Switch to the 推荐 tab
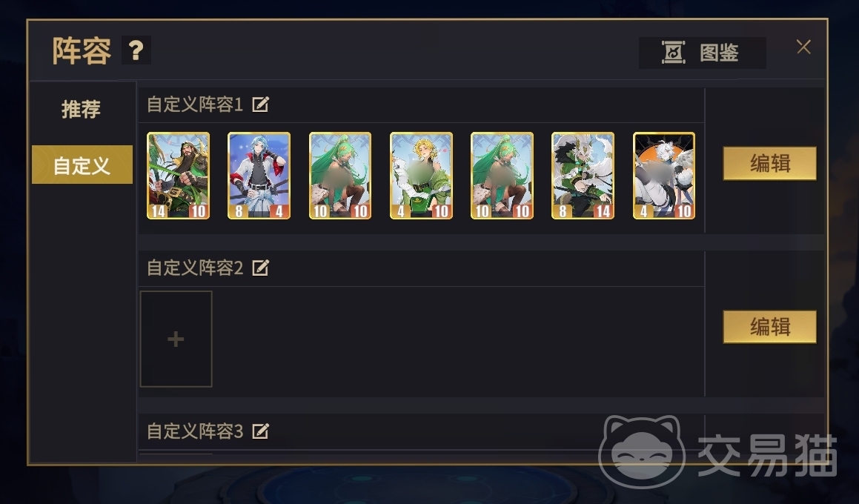This screenshot has height=504, width=859. tap(82, 109)
